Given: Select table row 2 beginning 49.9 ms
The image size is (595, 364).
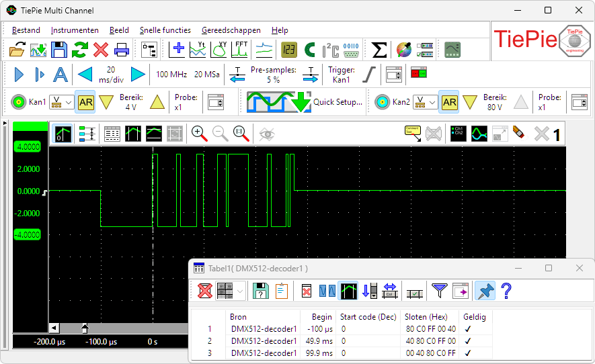Looking at the screenshot, I should [x=342, y=341].
